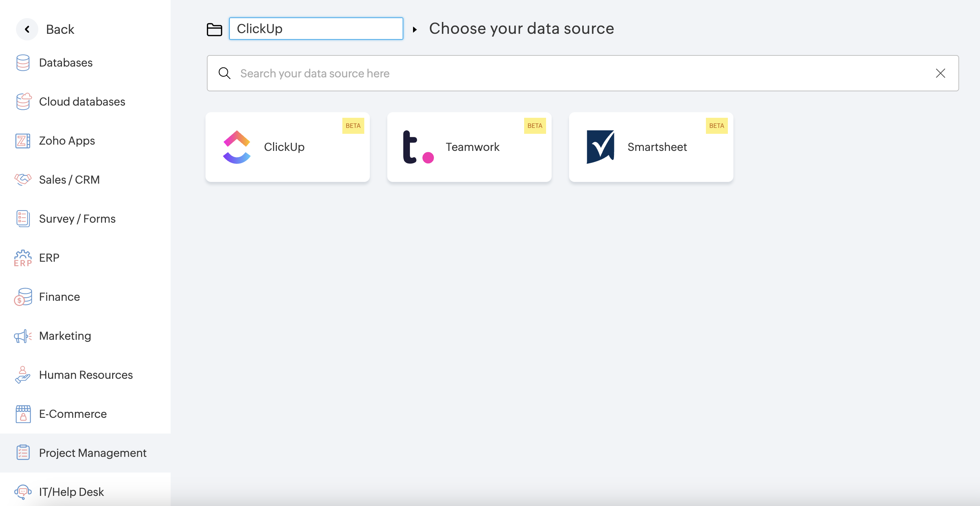980x506 pixels.
Task: Click the workspace name field containing ClickUp
Action: click(316, 29)
